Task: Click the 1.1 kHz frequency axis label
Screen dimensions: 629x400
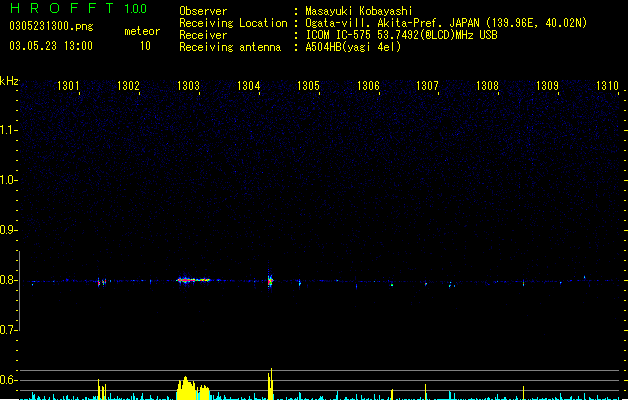Action: (8, 130)
